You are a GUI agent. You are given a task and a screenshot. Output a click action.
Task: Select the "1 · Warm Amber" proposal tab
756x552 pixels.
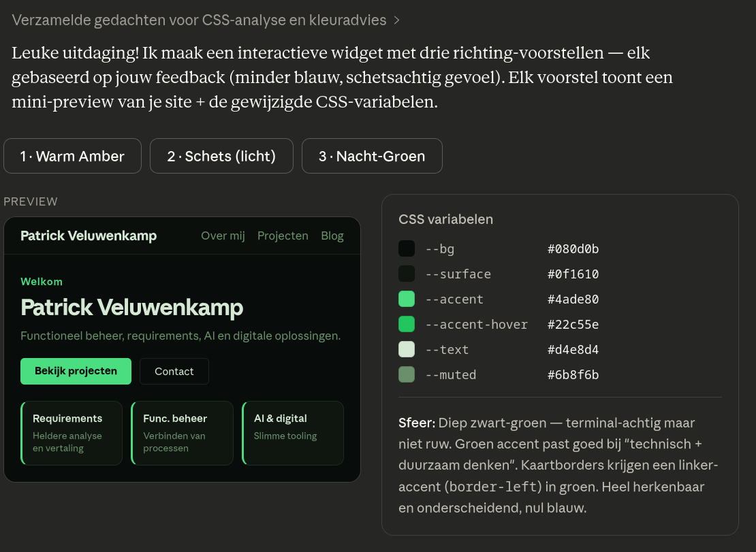point(72,156)
